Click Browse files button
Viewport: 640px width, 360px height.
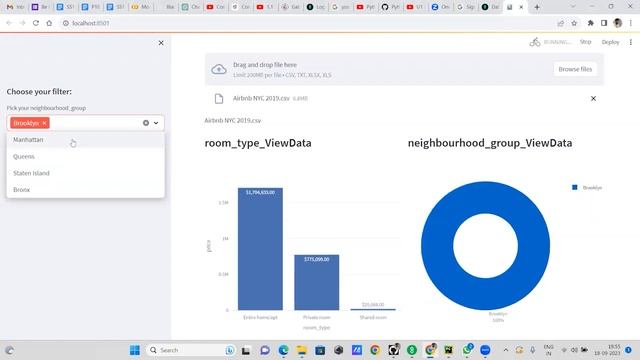575,69
